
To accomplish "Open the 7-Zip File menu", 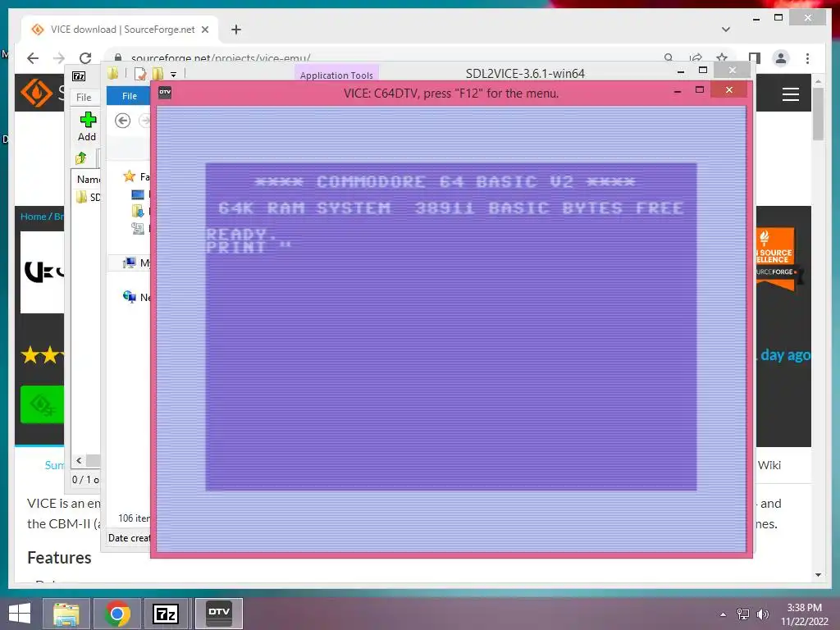I will [84, 97].
